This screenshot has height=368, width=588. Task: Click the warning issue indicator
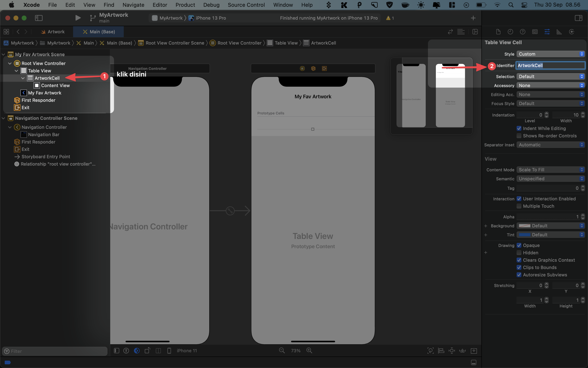point(390,18)
